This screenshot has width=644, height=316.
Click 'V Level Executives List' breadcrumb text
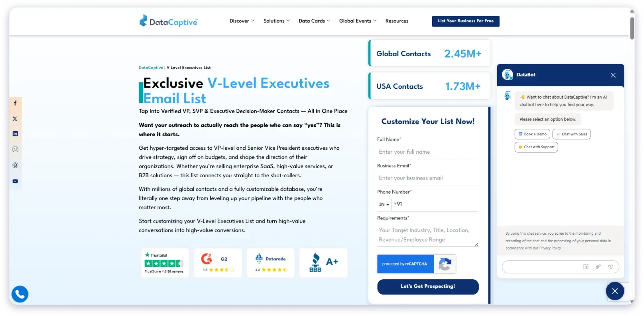click(189, 68)
